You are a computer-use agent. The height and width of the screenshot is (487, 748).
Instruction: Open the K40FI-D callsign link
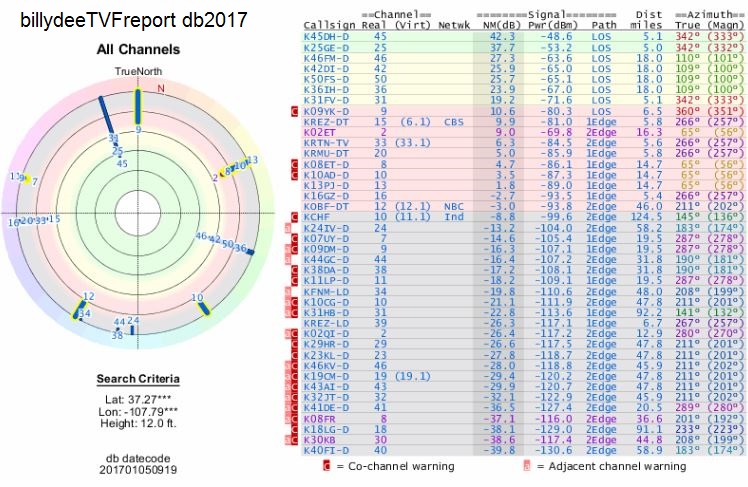pyautogui.click(x=325, y=449)
